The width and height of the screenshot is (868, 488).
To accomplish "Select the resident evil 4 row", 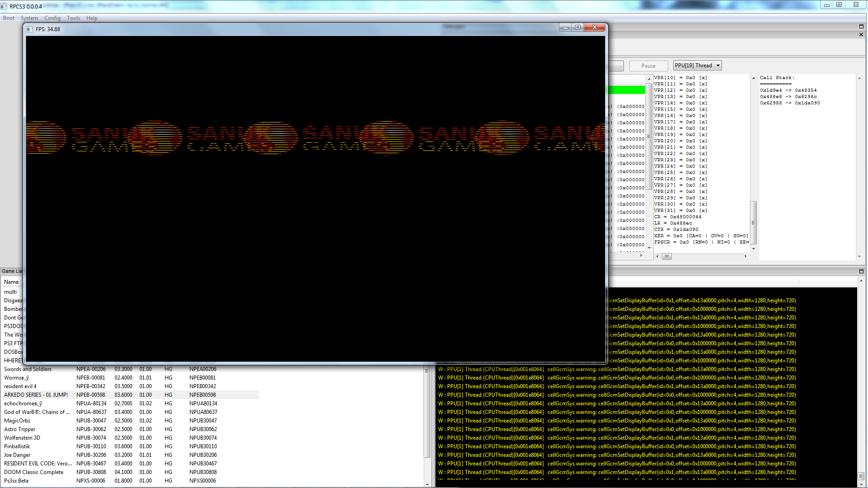I will point(20,386).
